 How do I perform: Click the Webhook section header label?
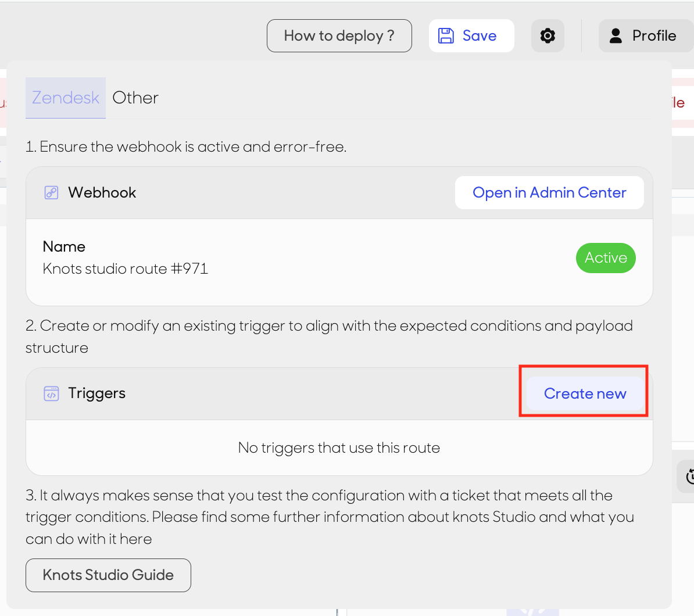tap(102, 192)
